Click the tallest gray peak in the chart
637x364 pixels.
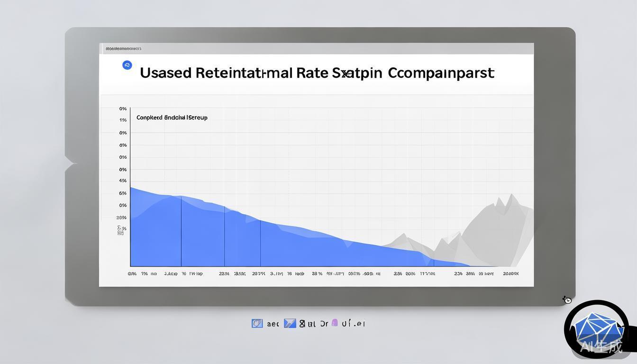click(510, 195)
